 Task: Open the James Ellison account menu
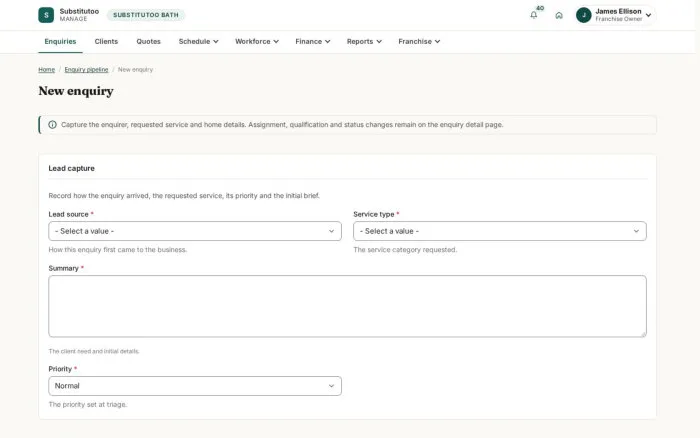[615, 15]
